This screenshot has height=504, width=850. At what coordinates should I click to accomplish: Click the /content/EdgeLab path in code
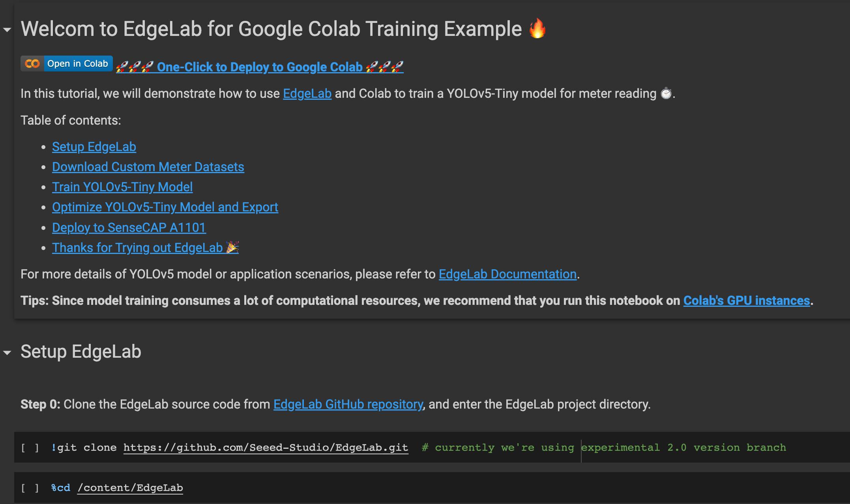click(x=130, y=488)
